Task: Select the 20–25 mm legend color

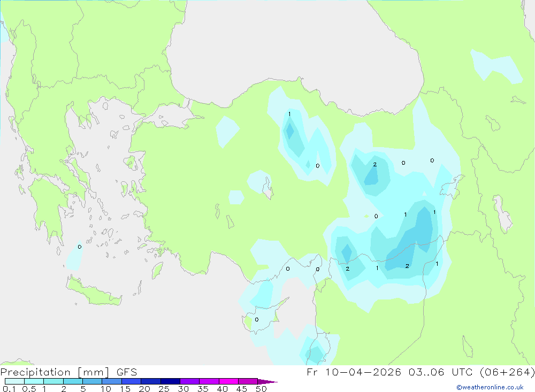Action: tap(151, 381)
